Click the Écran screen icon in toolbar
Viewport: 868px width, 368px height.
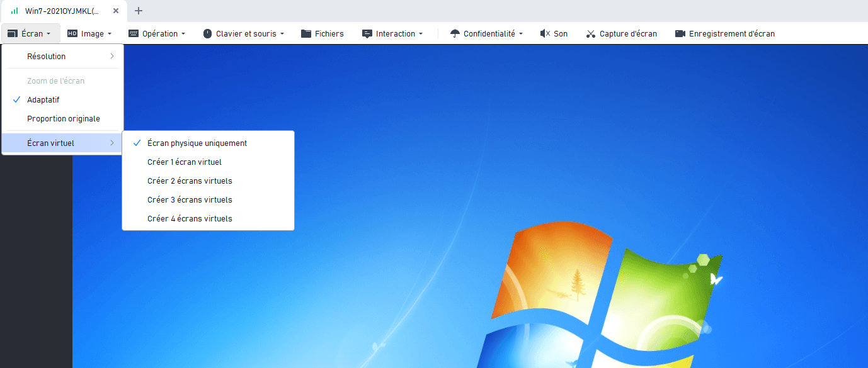[x=13, y=34]
